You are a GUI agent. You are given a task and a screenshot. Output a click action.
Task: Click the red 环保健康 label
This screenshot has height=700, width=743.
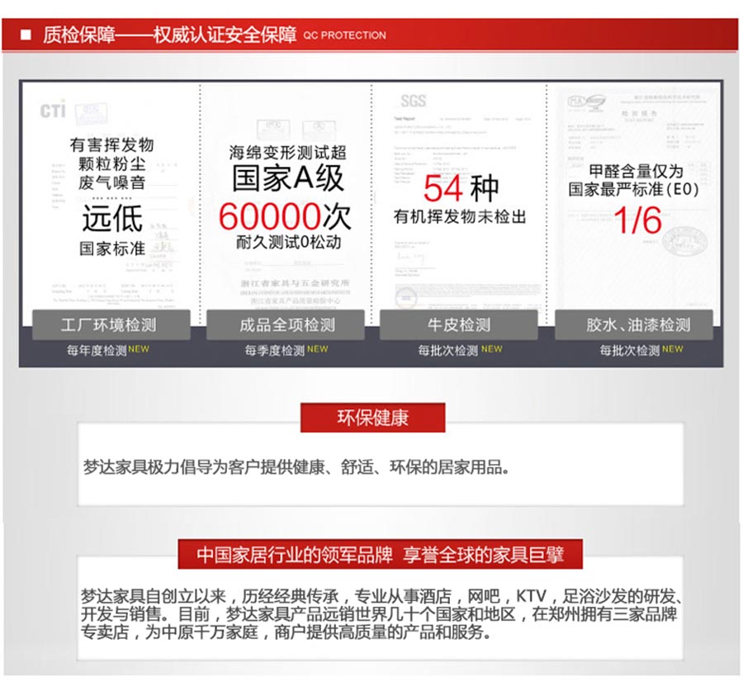click(372, 418)
